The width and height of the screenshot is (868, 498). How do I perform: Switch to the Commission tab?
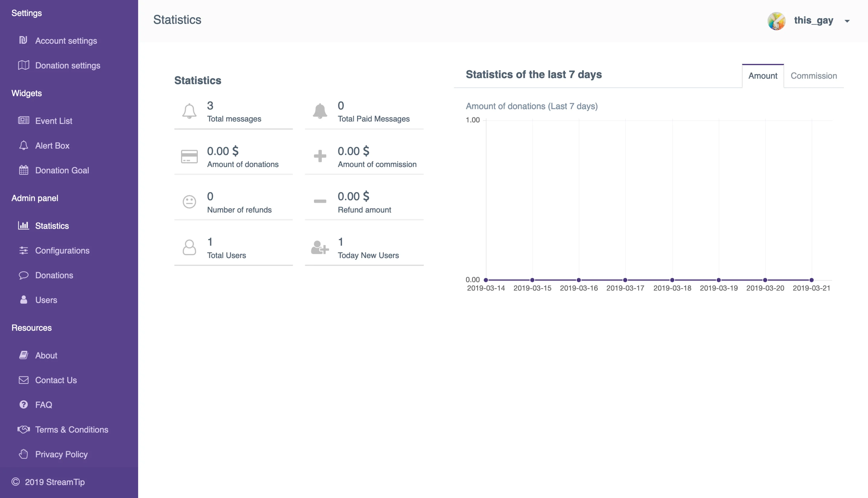[x=814, y=76]
